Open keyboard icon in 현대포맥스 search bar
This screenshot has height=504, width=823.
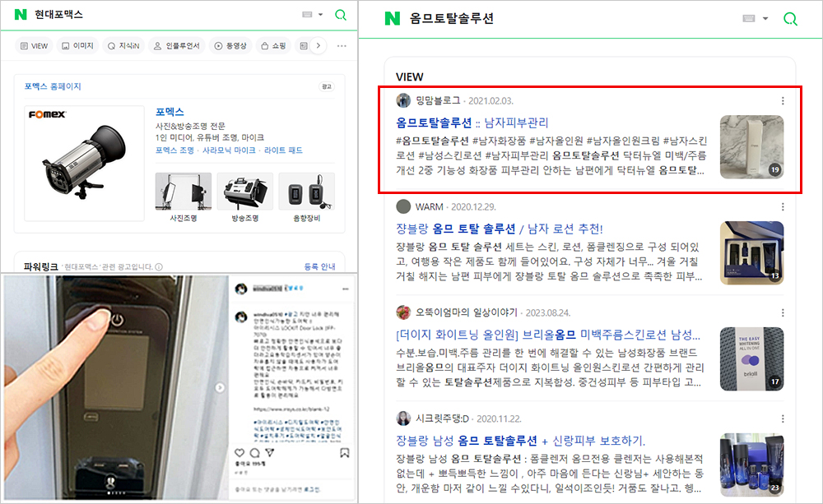pos(308,15)
